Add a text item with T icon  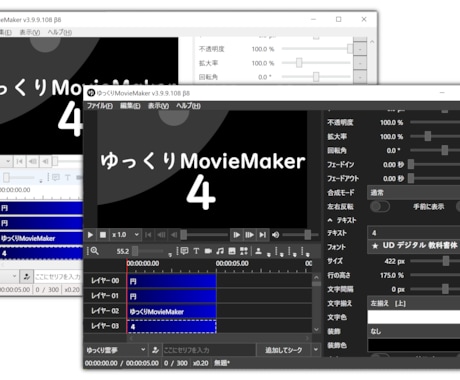196,251
